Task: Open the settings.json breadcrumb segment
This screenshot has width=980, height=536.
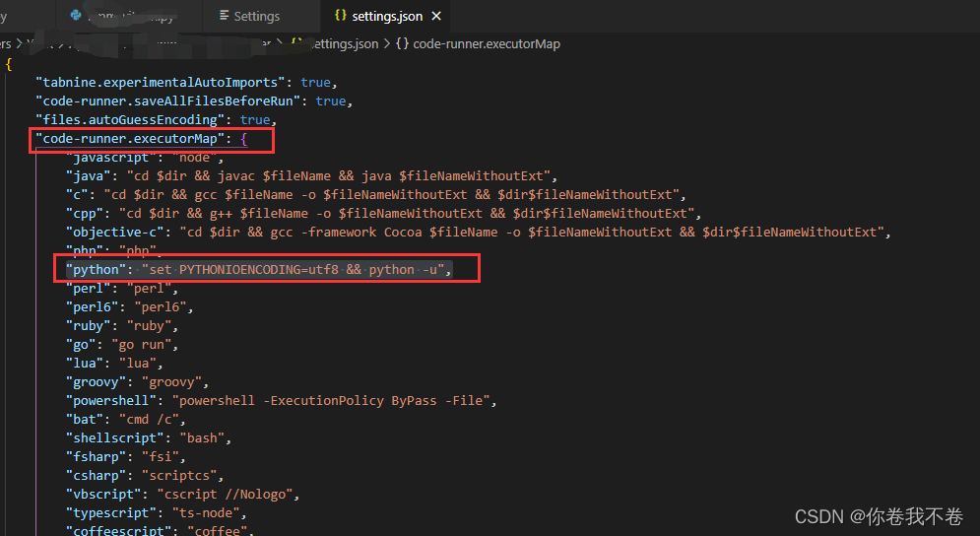Action: tap(343, 43)
